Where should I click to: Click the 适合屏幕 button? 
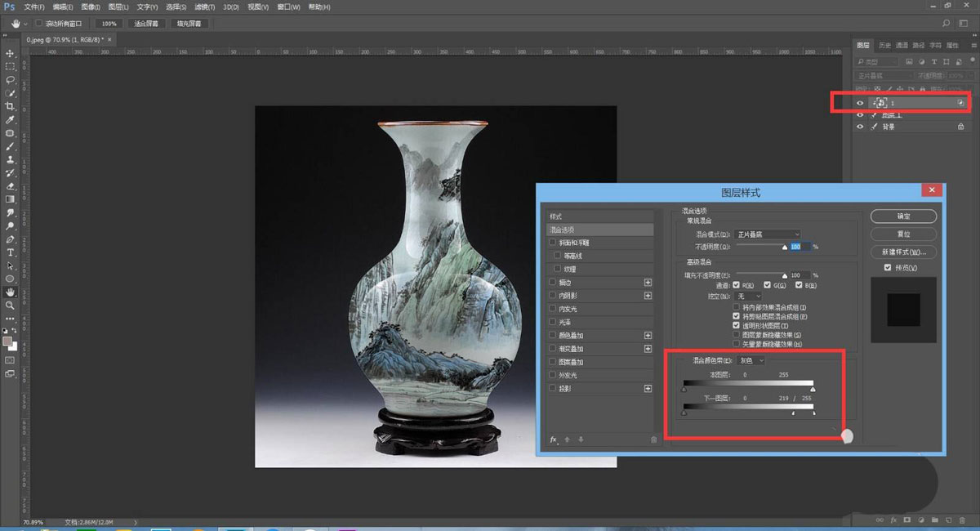tap(146, 24)
